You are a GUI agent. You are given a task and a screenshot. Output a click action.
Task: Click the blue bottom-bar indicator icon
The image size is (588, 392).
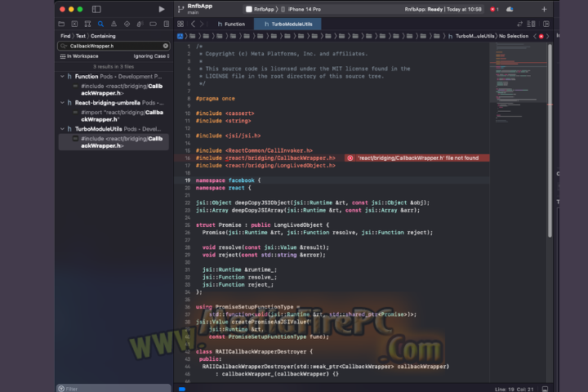(x=182, y=390)
